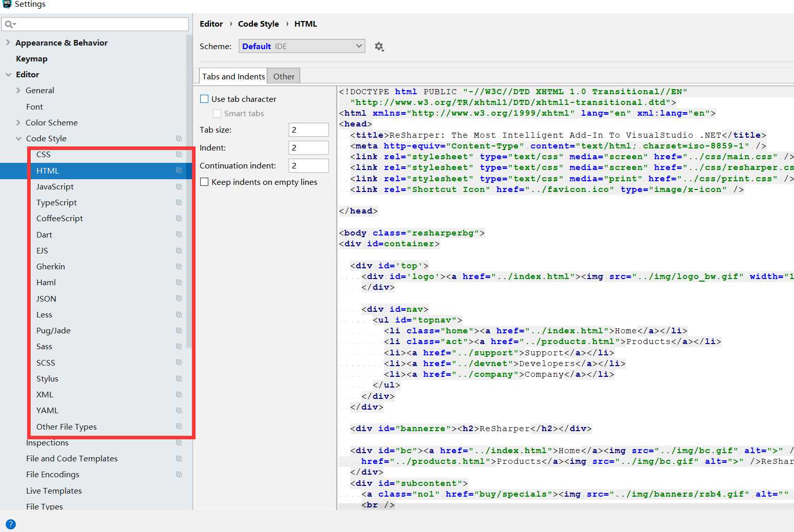
Task: Click copy icon on Haml row
Action: [x=179, y=282]
